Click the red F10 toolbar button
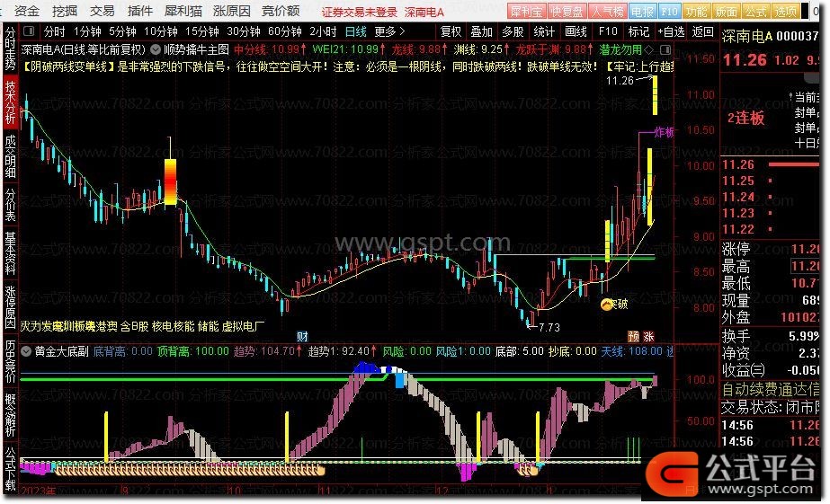This screenshot has height=504, width=830. pos(669,11)
